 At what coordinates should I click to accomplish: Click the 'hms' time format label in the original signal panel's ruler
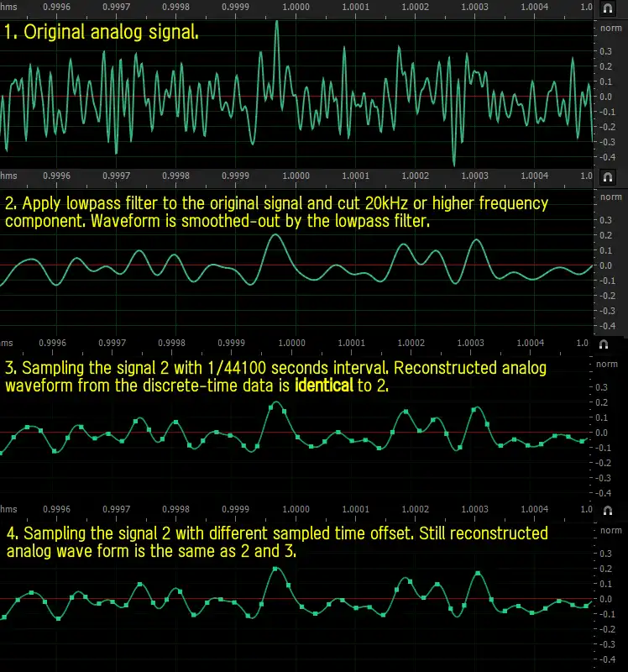click(x=8, y=7)
